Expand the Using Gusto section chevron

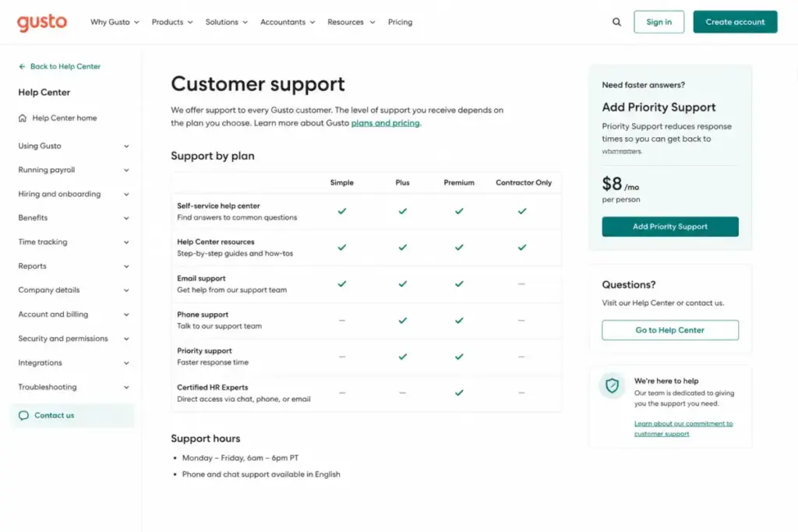[x=126, y=146]
